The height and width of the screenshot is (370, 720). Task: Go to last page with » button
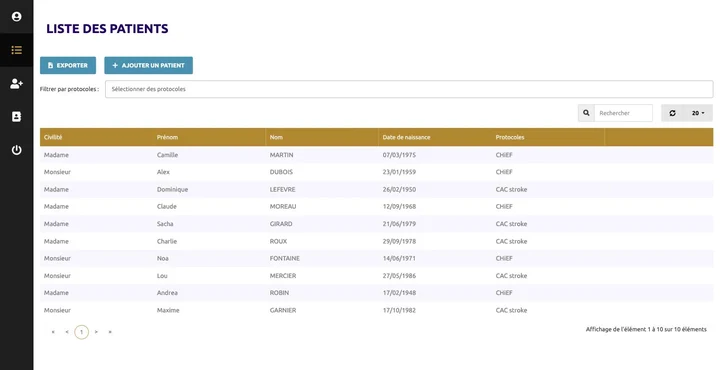110,332
